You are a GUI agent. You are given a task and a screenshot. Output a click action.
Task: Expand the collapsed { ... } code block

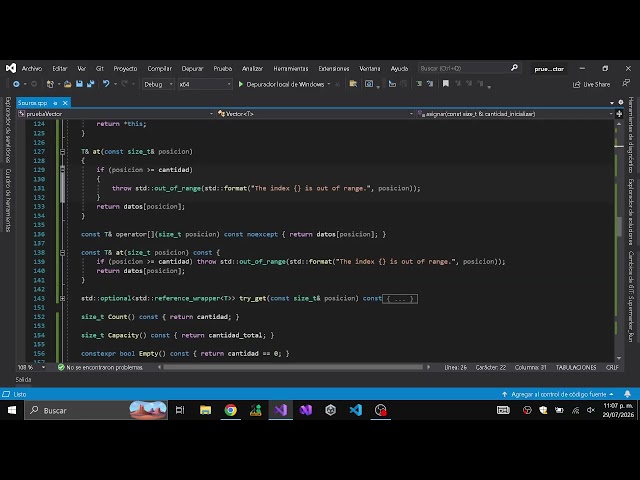pos(400,299)
